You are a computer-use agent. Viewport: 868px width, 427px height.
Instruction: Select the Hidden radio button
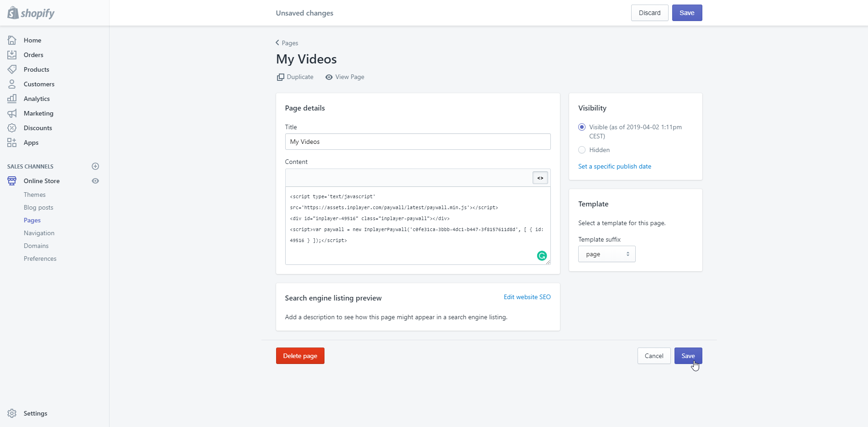(582, 150)
